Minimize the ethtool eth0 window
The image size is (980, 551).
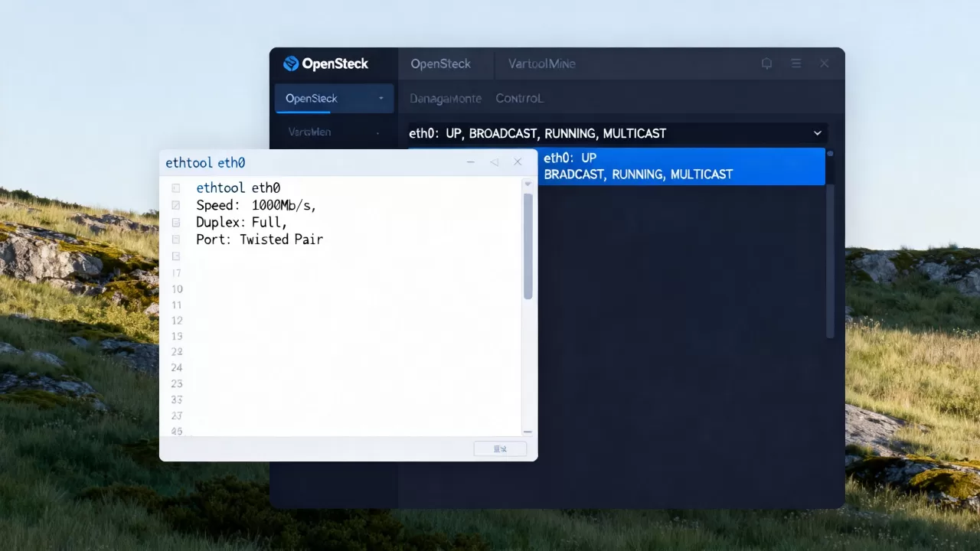click(470, 162)
